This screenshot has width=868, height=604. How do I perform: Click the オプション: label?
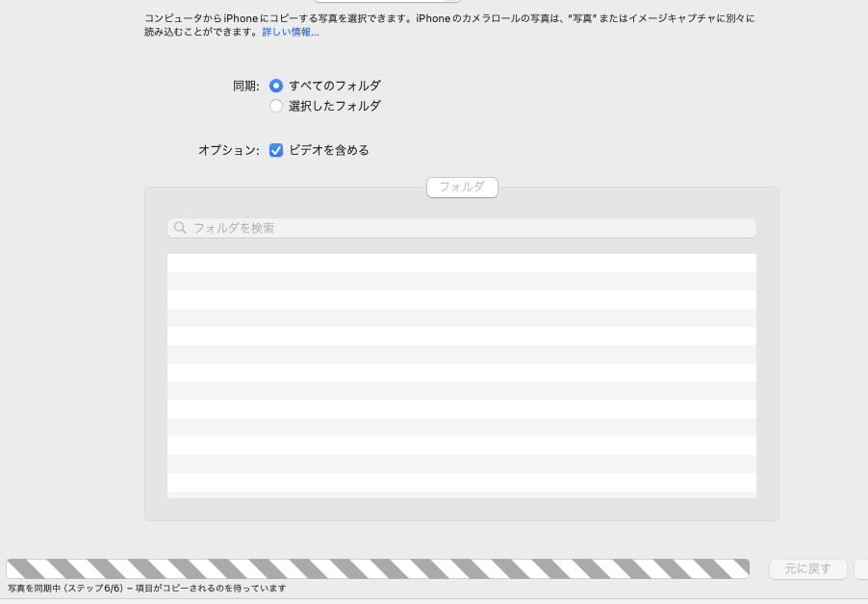click(x=229, y=150)
